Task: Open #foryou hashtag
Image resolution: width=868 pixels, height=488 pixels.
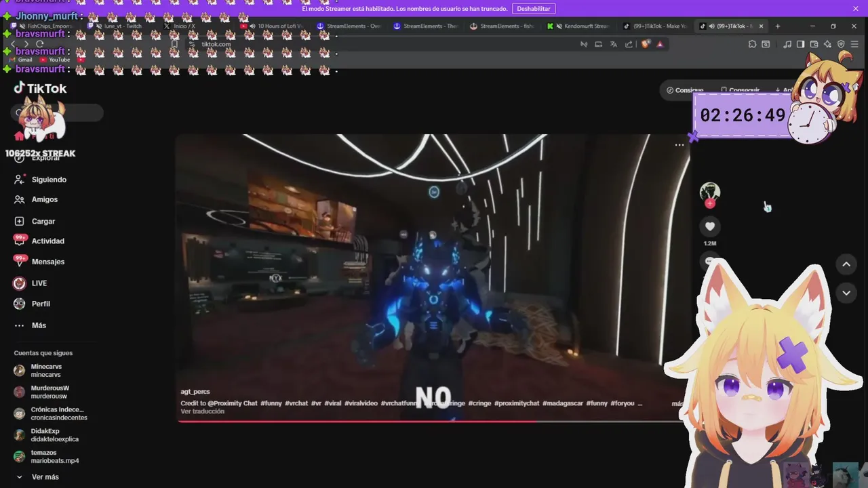Action: 623,403
